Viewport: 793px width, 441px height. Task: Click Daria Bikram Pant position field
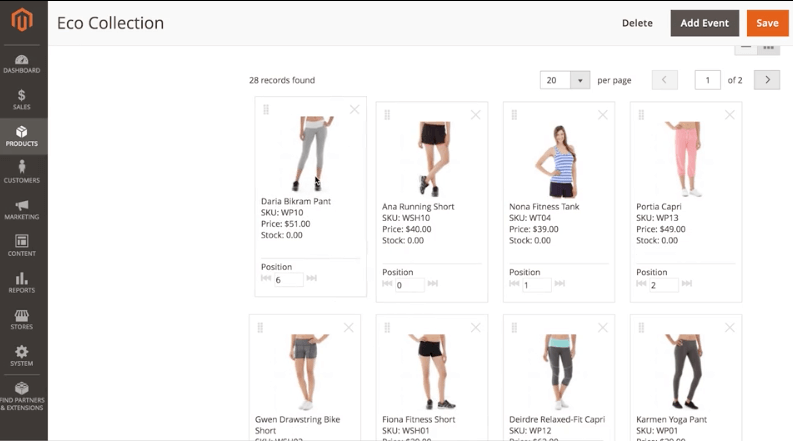289,280
